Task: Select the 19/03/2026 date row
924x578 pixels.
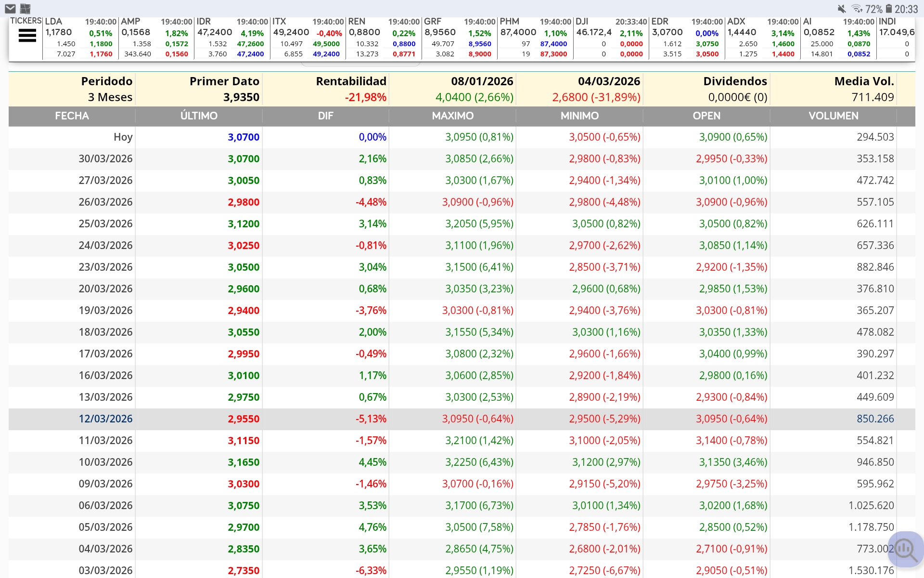Action: point(462,311)
